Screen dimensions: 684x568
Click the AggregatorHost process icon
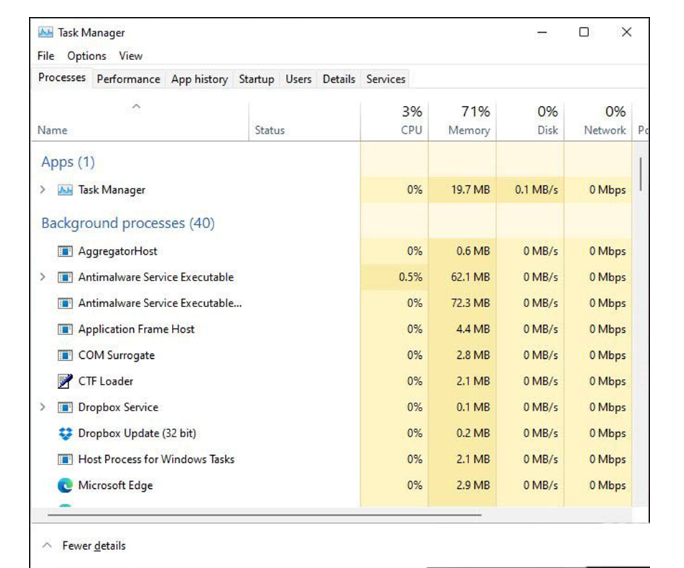(x=65, y=252)
